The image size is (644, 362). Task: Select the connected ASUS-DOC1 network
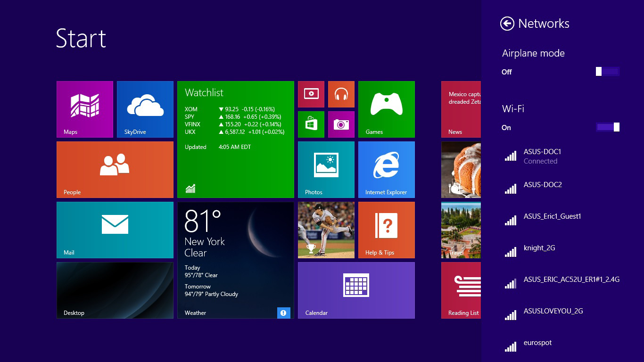click(563, 156)
